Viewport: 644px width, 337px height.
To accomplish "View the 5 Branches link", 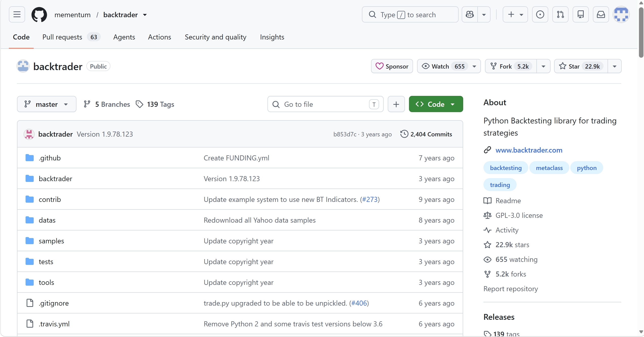I will click(x=107, y=104).
